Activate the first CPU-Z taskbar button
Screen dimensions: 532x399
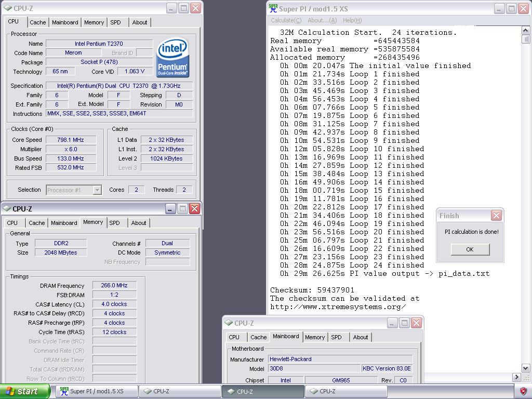[179, 391]
